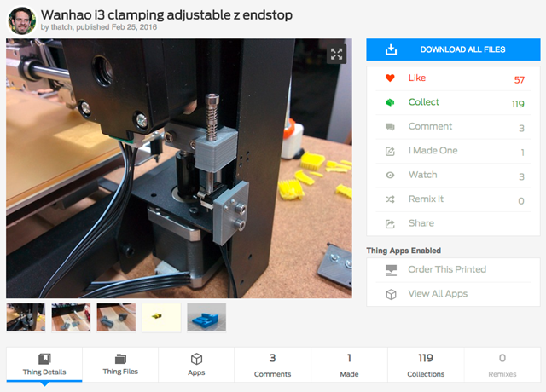Click the Thing Details tab icon
Screen dimensions: 546x392
[44, 359]
